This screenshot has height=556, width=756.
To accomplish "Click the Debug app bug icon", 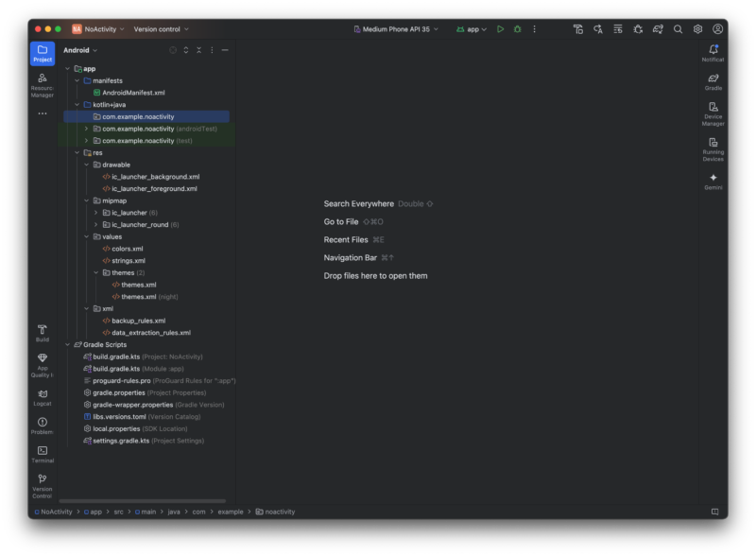I will click(517, 29).
